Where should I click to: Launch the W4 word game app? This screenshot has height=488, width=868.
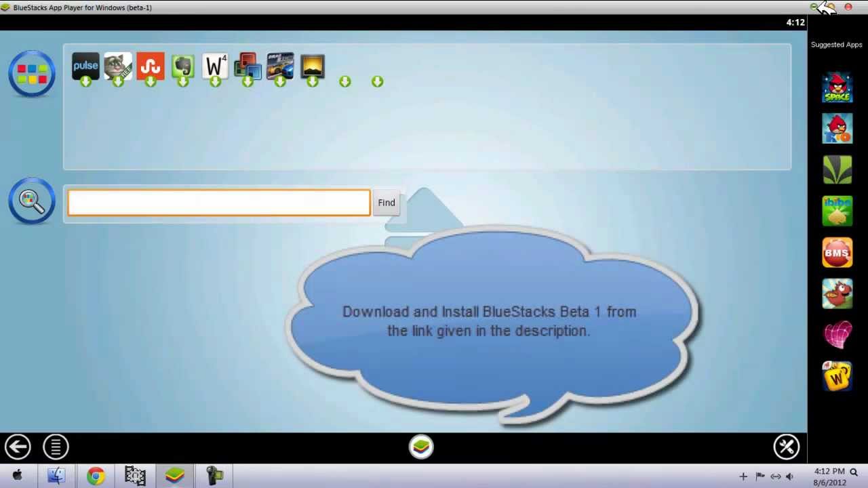pos(215,66)
